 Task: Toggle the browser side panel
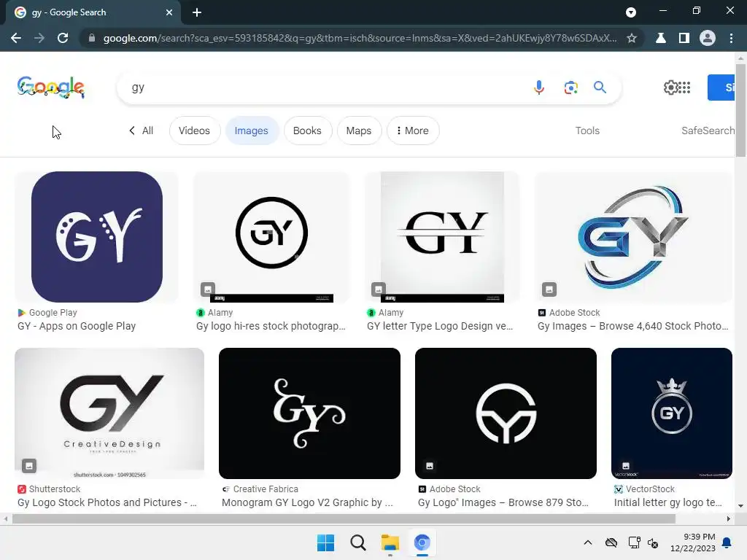[x=684, y=38]
